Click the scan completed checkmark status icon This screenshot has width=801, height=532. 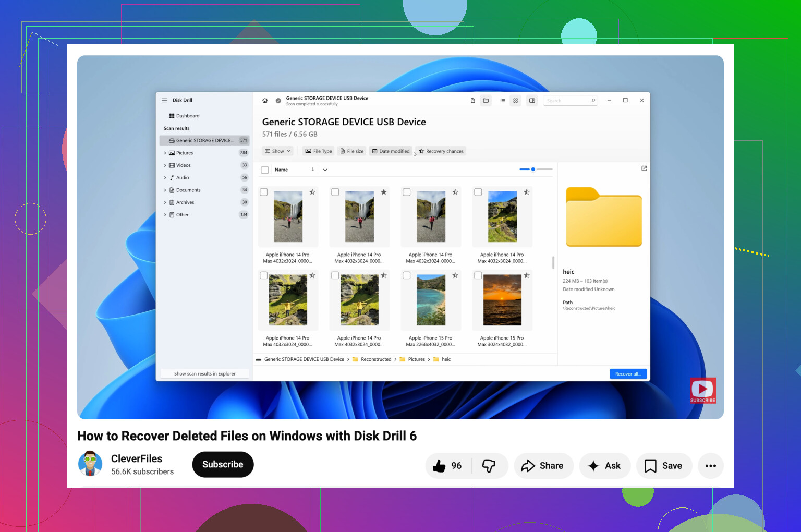click(278, 101)
